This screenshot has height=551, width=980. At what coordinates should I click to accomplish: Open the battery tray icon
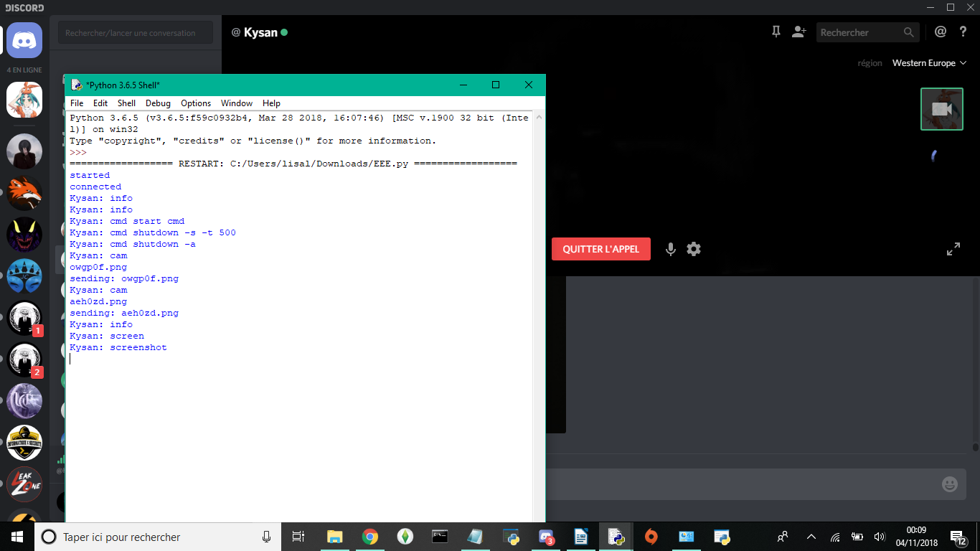857,537
